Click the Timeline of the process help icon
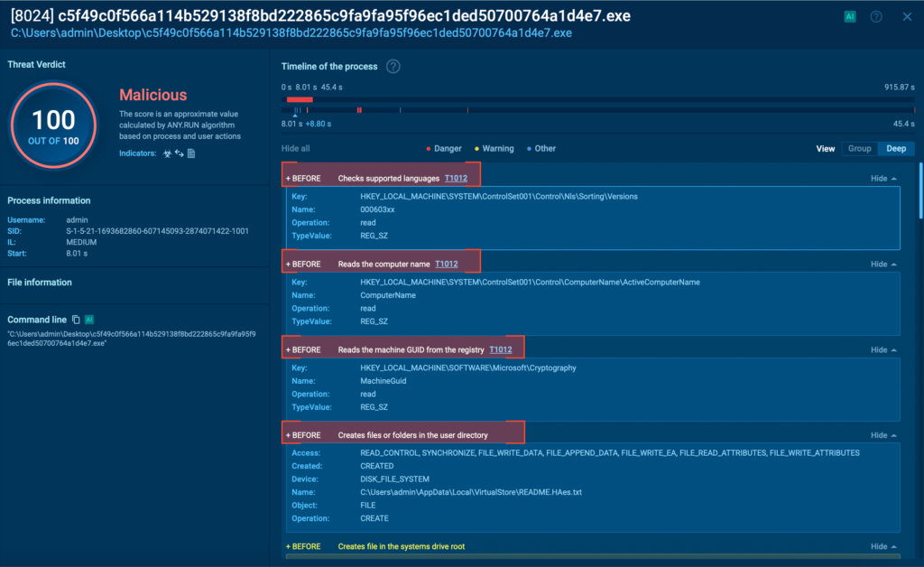The image size is (924, 567). coord(393,67)
